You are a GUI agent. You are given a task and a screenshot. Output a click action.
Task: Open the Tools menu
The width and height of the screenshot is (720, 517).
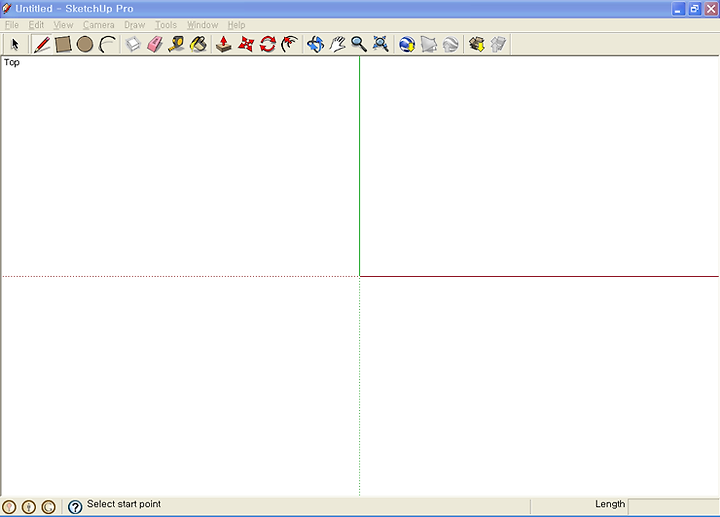tap(166, 25)
